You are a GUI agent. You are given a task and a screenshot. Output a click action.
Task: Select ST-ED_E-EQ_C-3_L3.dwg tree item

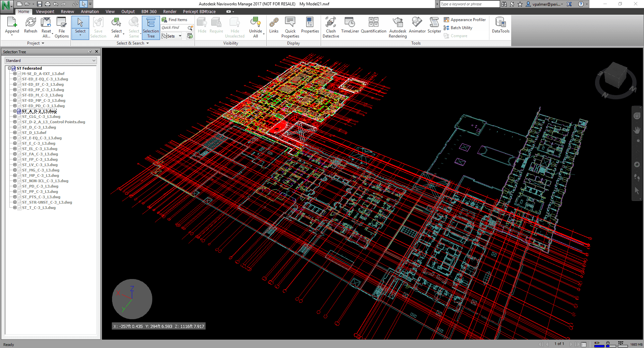tap(45, 79)
